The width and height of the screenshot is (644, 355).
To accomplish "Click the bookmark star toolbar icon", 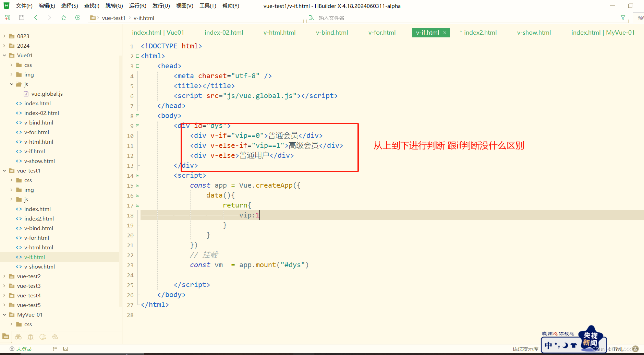I will tap(64, 17).
